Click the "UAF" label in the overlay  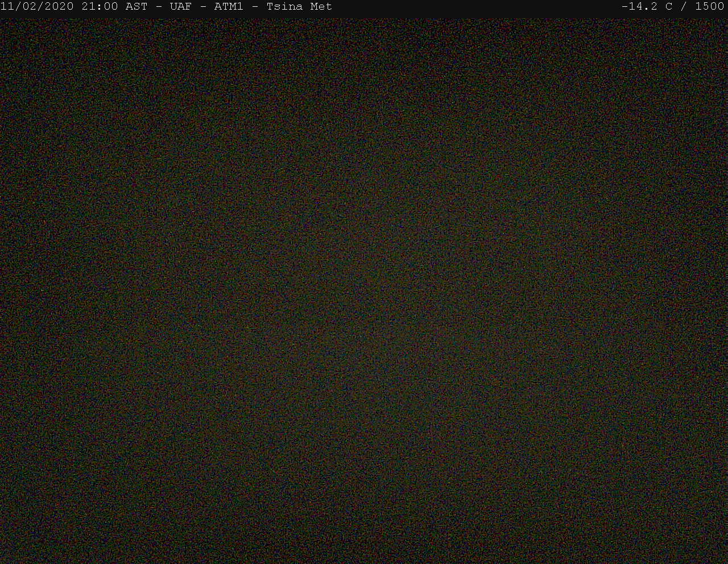pos(180,6)
